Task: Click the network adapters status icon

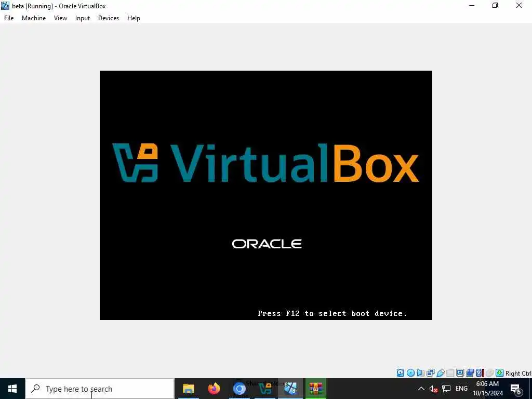Action: [431, 373]
